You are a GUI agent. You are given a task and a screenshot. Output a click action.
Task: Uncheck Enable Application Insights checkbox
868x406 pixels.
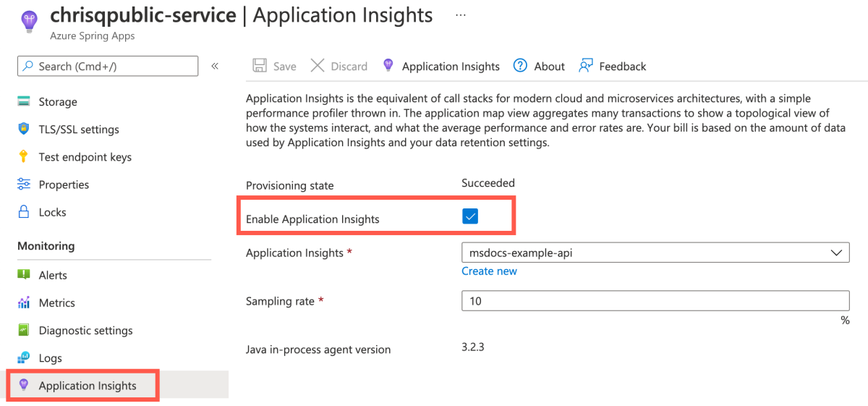(x=470, y=216)
